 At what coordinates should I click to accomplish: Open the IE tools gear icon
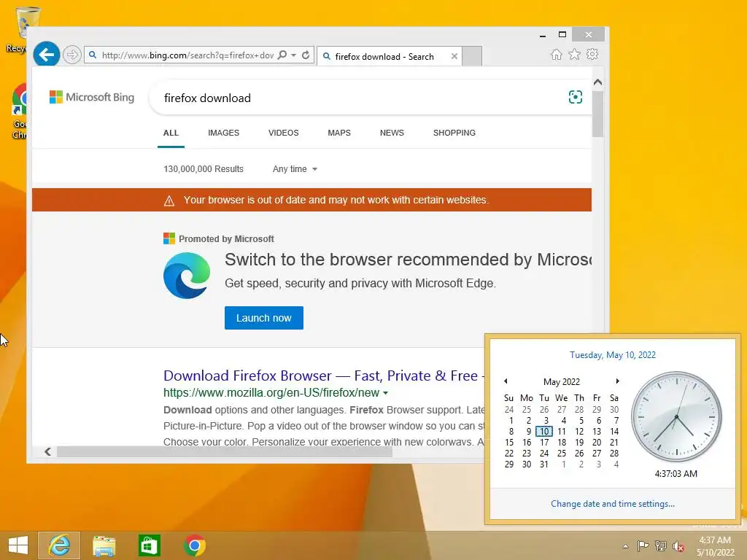click(592, 54)
